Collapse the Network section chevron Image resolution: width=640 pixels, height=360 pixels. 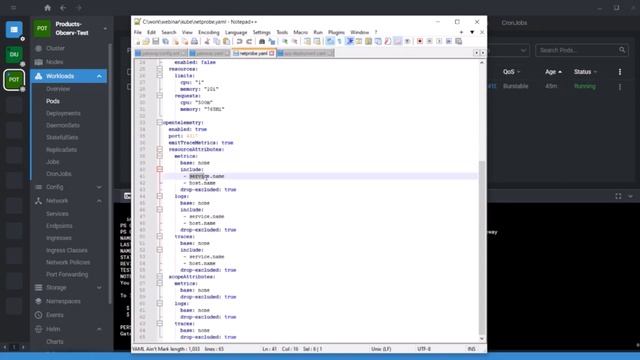tap(99, 201)
